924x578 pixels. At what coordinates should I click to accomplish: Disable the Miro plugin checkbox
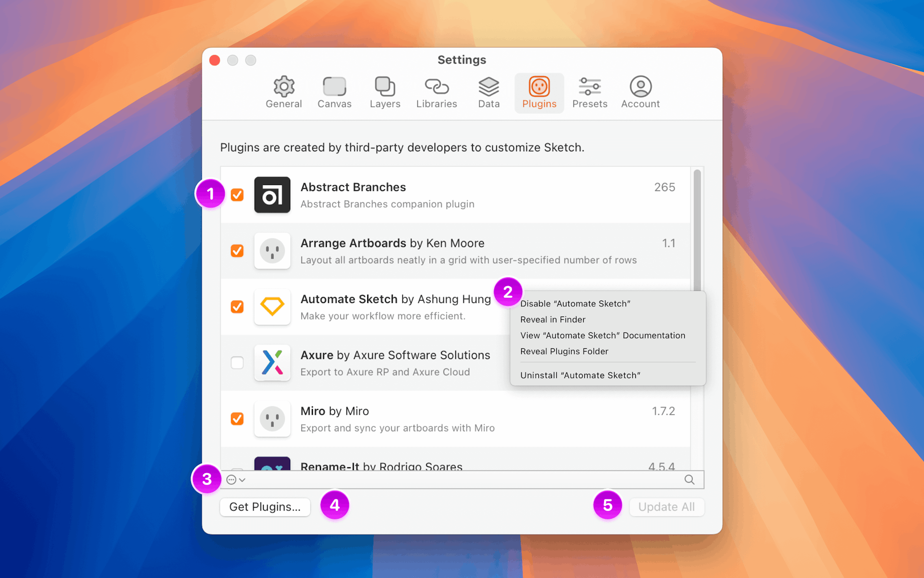click(x=237, y=419)
